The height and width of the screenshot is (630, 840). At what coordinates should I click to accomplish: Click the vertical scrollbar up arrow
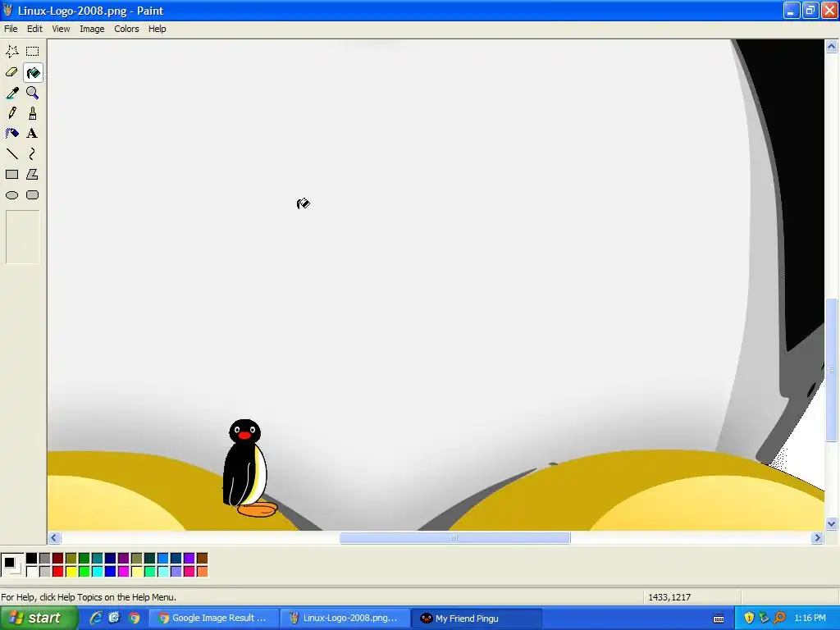(x=832, y=47)
